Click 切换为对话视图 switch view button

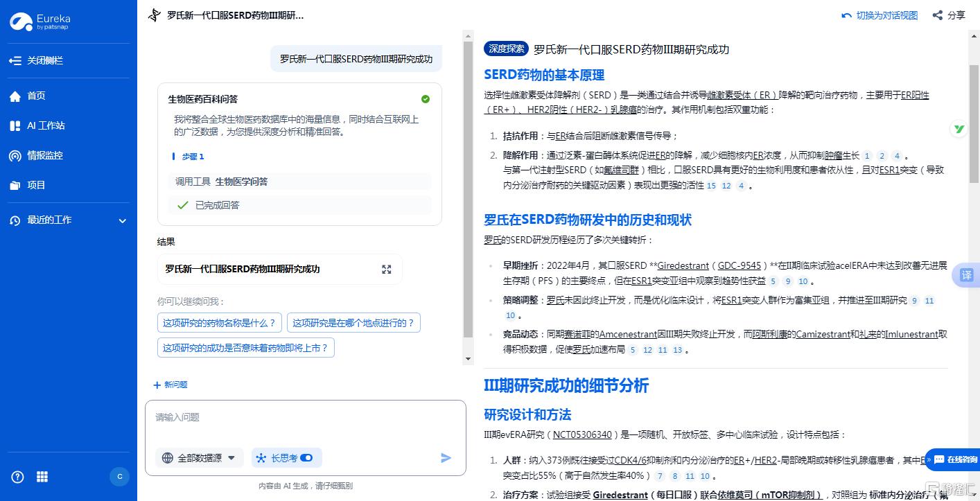coord(880,15)
